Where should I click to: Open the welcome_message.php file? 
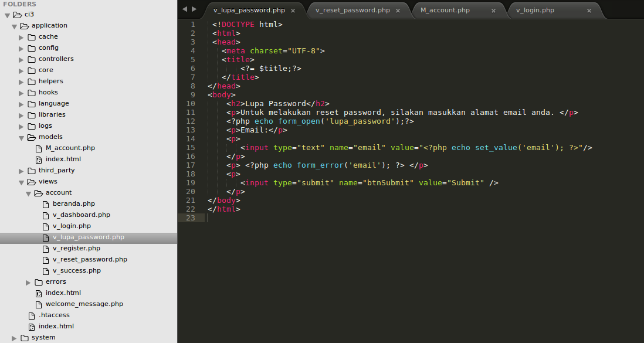coord(84,304)
